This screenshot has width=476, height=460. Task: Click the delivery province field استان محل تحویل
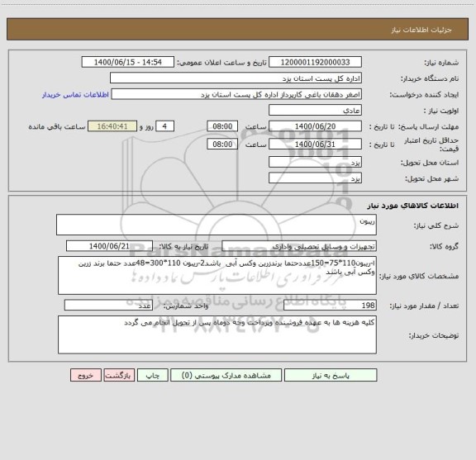tap(315, 163)
